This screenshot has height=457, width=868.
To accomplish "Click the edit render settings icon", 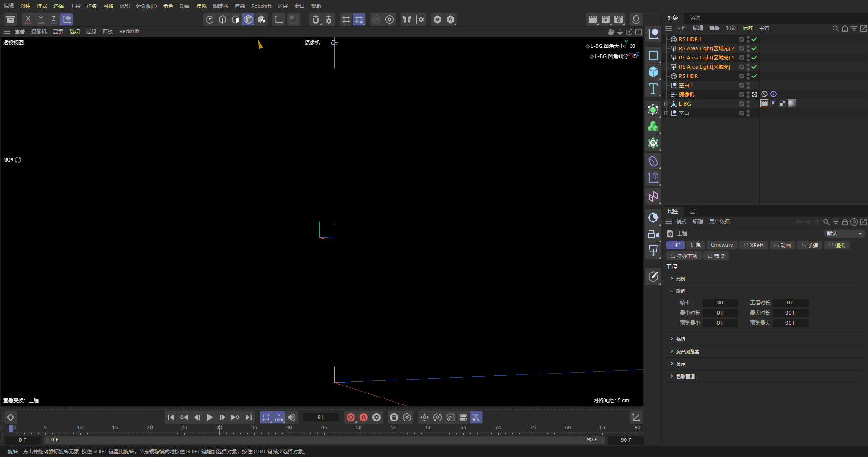I will pos(619,19).
